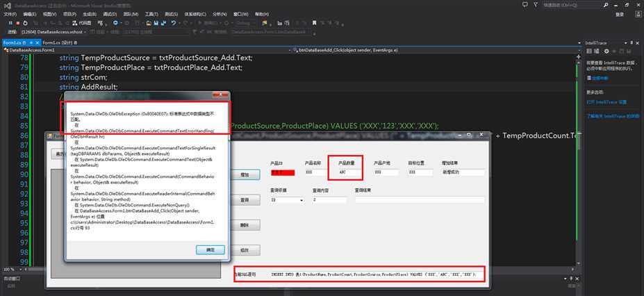Click the restart debugging icon
The width and height of the screenshot is (644, 296).
[x=26, y=23]
